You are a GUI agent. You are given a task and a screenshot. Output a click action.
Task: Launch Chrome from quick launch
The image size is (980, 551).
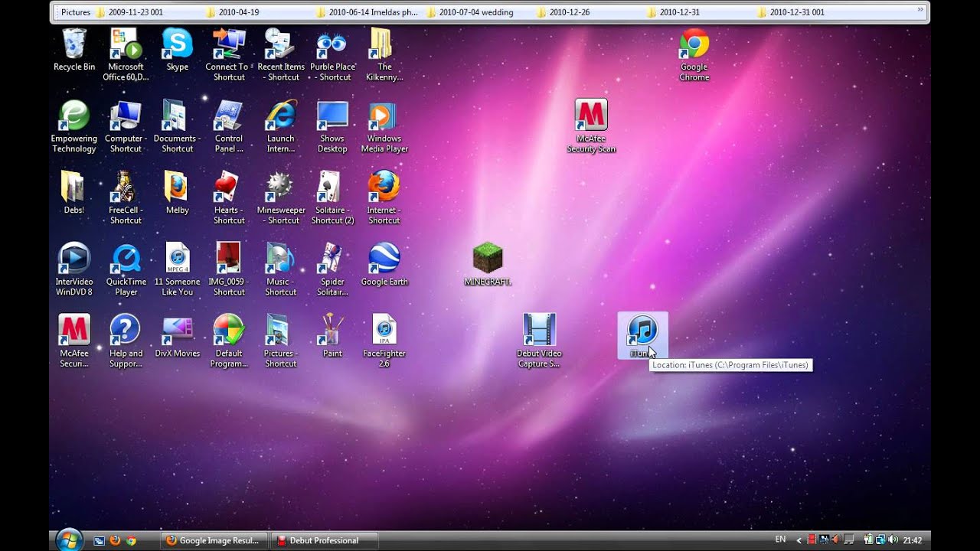(131, 540)
